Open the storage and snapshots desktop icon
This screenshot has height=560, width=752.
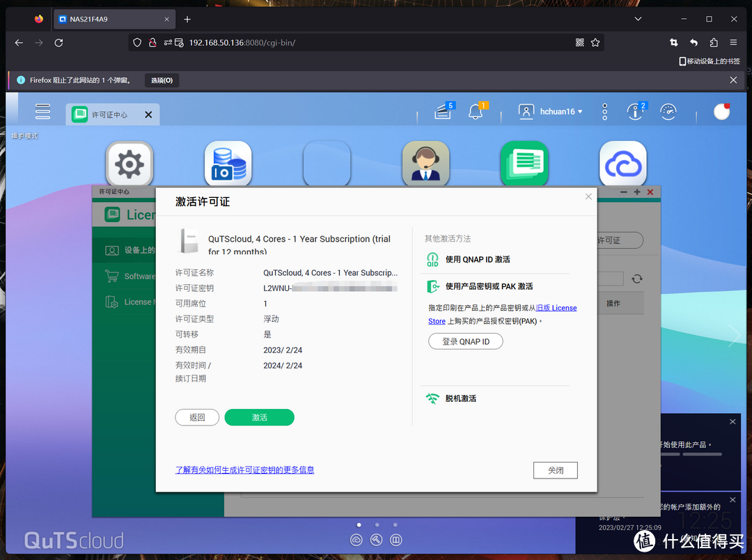228,164
